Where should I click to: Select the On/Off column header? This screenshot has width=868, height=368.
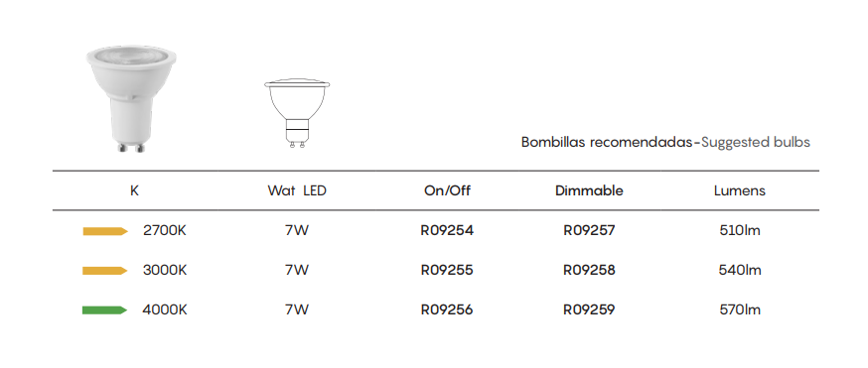(447, 191)
